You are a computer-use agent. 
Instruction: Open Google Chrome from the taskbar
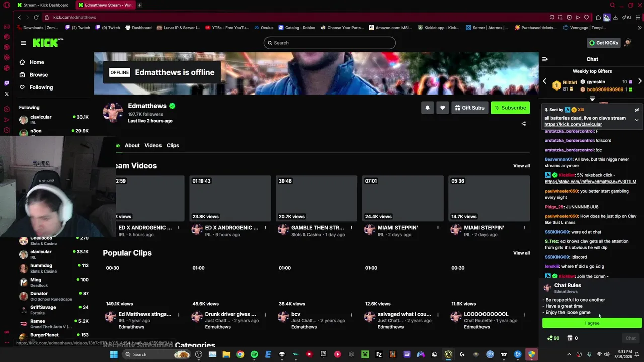coord(240,354)
